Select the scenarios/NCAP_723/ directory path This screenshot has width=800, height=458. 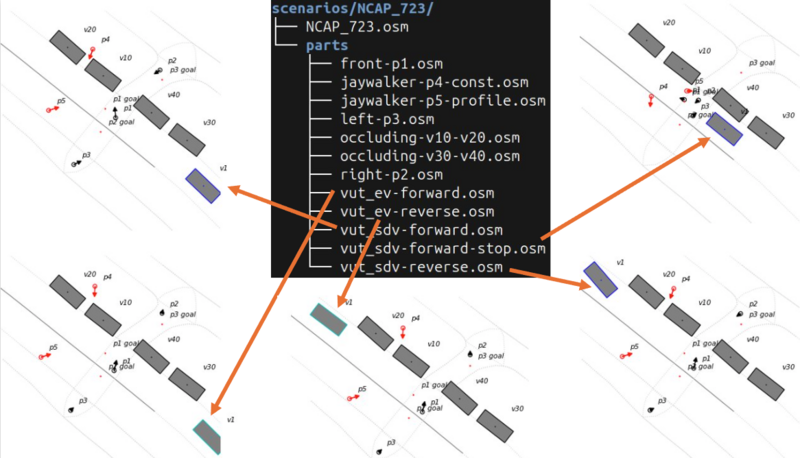tap(352, 9)
